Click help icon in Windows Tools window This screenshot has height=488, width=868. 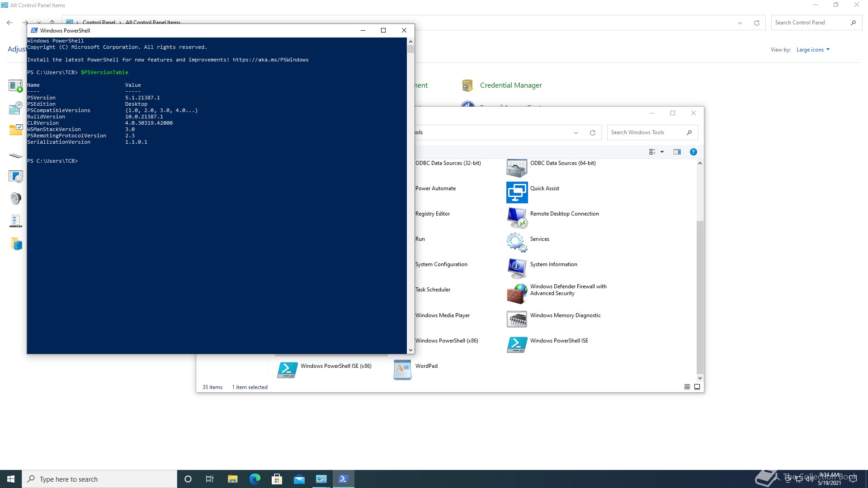coord(693,152)
